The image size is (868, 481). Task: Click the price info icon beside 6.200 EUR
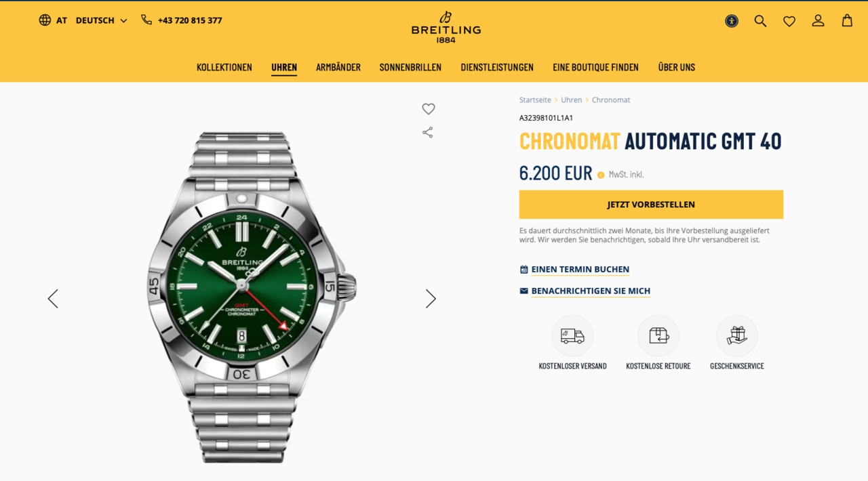601,175
